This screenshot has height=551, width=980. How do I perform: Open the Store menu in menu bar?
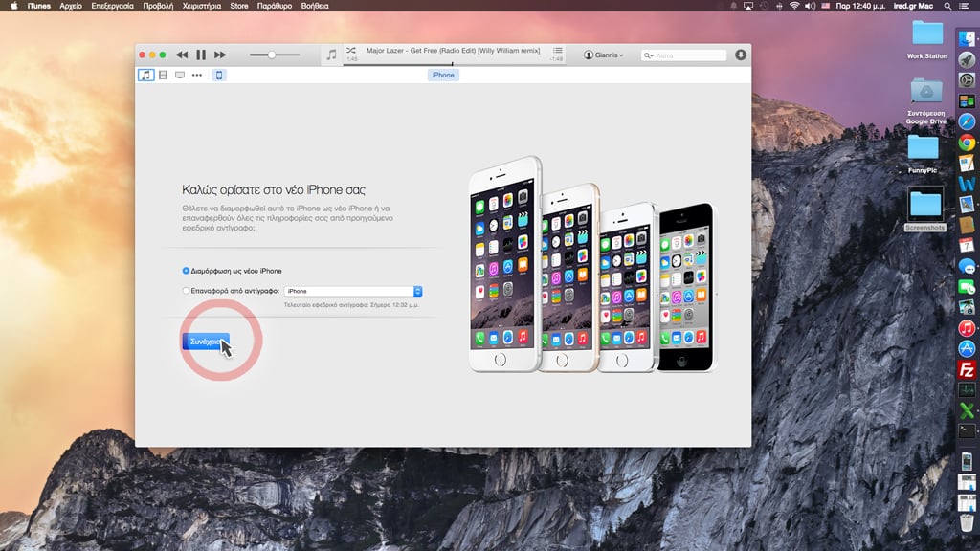[238, 6]
